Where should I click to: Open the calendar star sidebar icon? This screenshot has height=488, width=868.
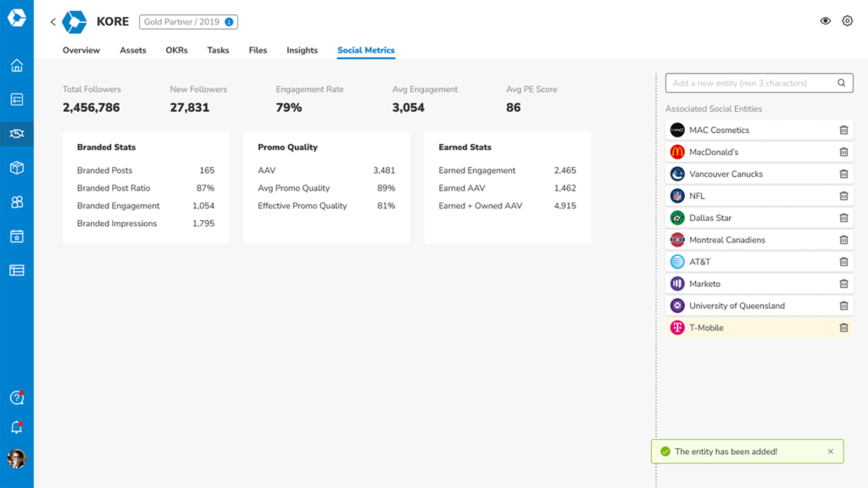16,236
